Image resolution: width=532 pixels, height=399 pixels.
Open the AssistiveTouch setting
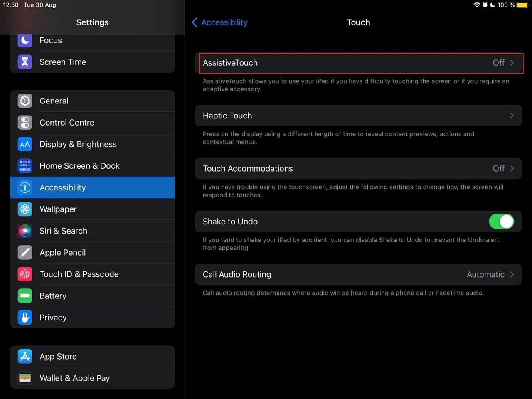click(358, 63)
